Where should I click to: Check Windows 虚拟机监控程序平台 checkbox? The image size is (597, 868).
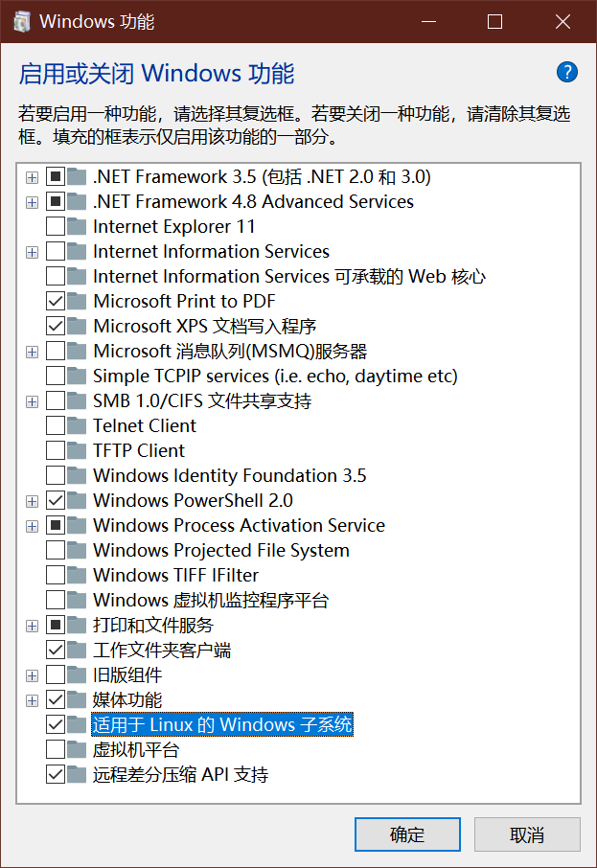[56, 600]
